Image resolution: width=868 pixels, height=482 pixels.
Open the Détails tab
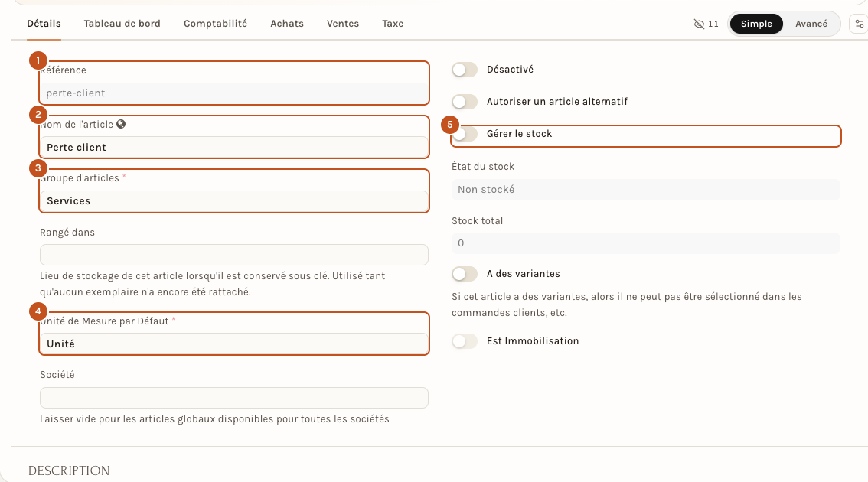44,23
